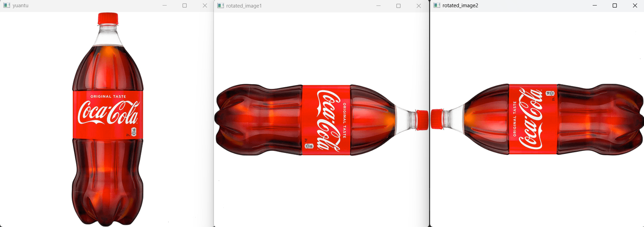Select the rotated_image1 title bar text
The height and width of the screenshot is (227, 644).
pos(244,6)
